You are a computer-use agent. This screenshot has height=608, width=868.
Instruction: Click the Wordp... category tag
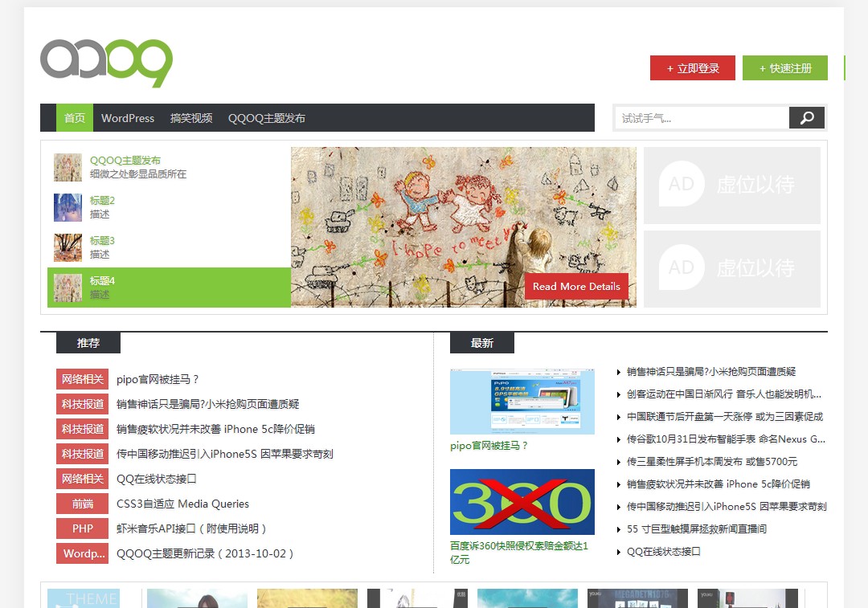pyautogui.click(x=83, y=553)
